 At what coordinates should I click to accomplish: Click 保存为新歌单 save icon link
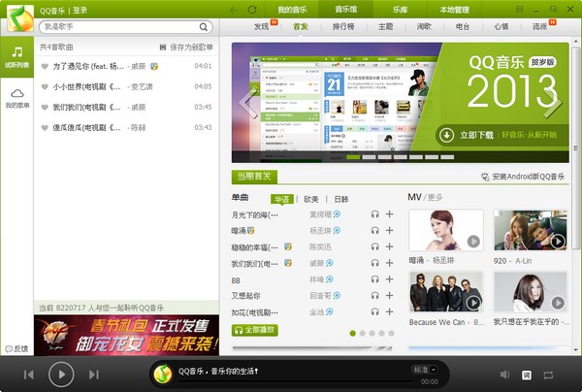(186, 48)
